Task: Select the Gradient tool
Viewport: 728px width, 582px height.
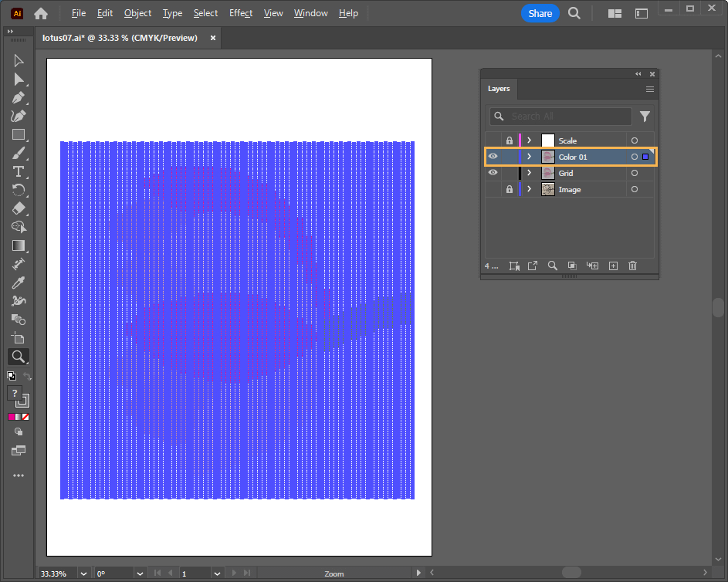Action: tap(19, 245)
